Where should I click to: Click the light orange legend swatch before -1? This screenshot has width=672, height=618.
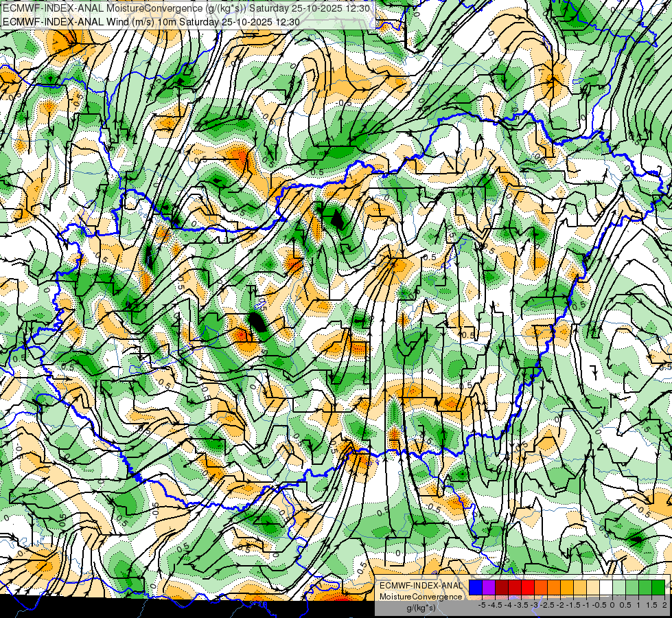(580, 588)
